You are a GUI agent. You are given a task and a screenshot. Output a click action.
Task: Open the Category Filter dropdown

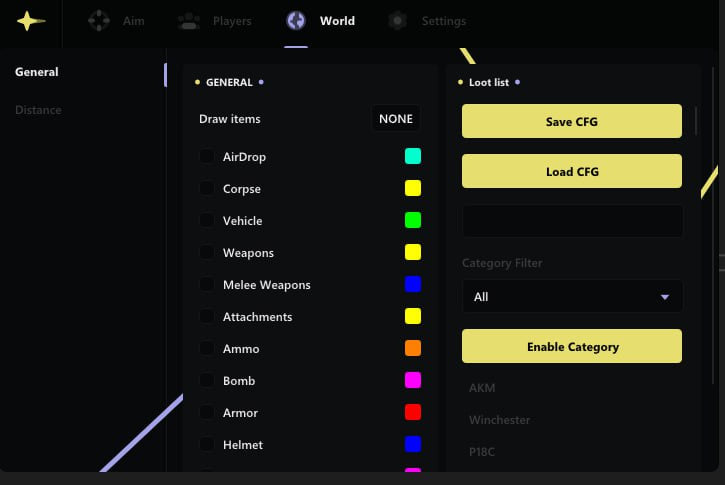(x=572, y=297)
